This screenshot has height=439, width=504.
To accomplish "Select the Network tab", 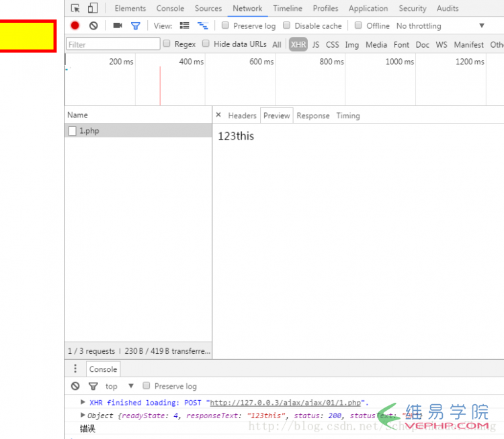I will click(247, 8).
